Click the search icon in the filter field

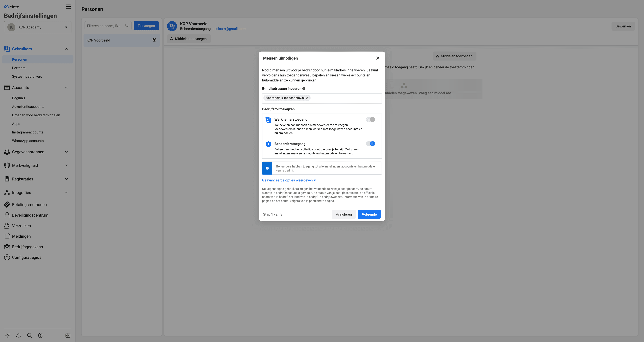(x=127, y=26)
